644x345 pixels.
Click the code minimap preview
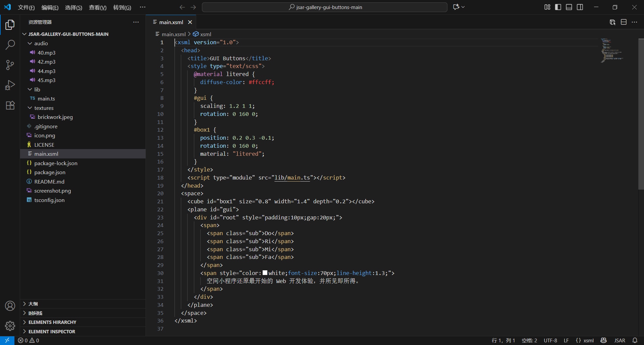point(612,51)
